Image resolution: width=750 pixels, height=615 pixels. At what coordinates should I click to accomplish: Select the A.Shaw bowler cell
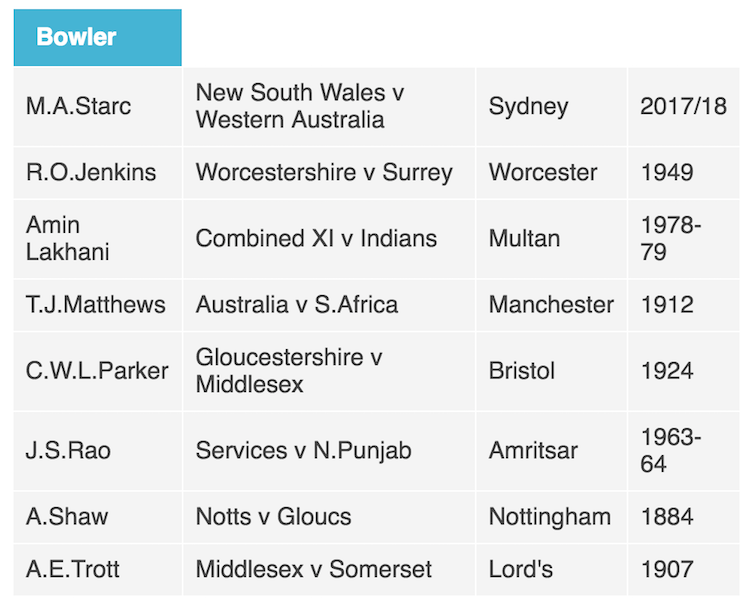point(67,517)
